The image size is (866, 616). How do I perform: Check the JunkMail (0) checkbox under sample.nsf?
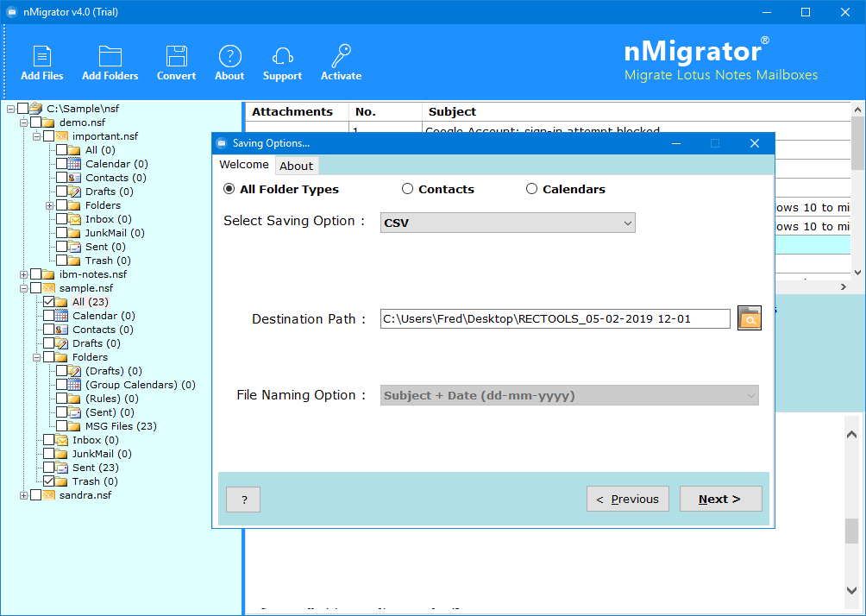coord(48,454)
